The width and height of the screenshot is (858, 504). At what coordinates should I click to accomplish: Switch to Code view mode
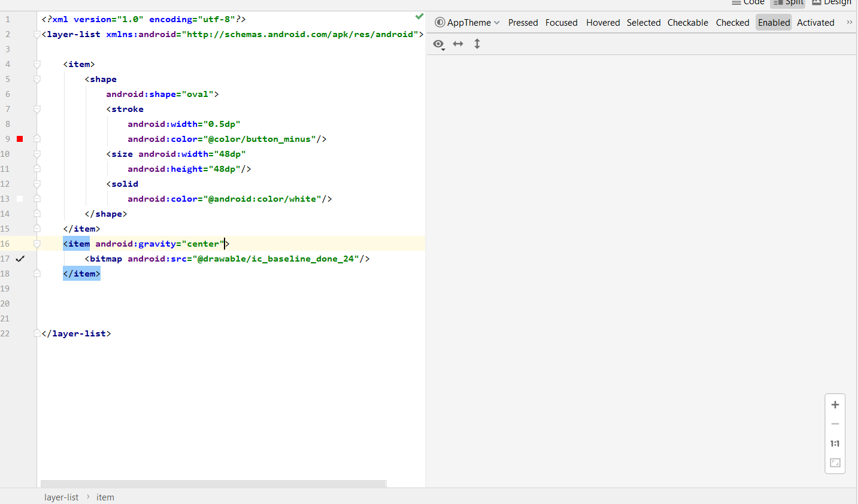tap(748, 2)
